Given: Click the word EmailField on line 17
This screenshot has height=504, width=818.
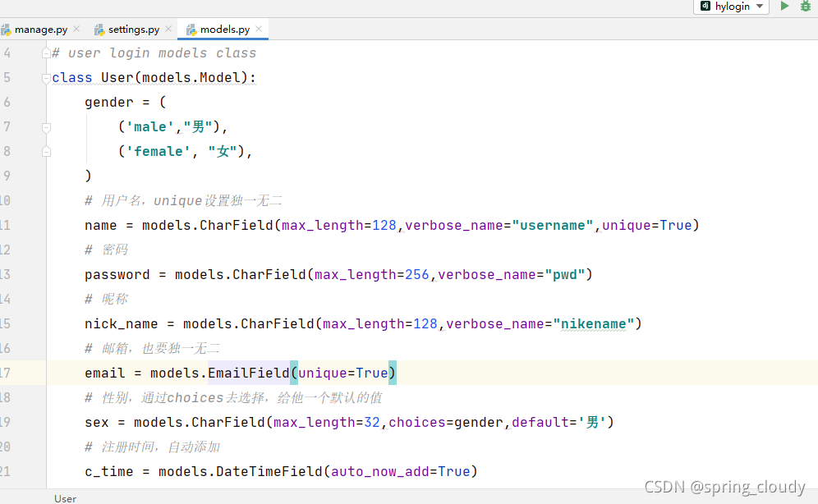Looking at the screenshot, I should [x=248, y=373].
